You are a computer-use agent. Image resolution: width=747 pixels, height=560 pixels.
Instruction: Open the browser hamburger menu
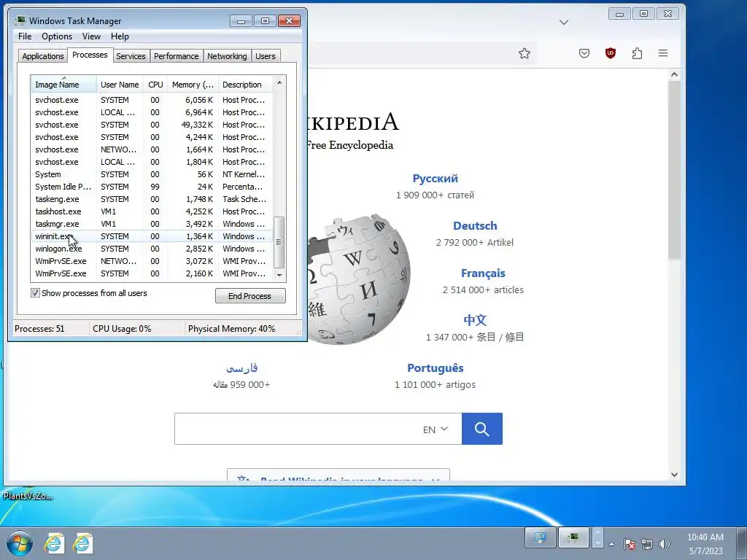(x=662, y=53)
